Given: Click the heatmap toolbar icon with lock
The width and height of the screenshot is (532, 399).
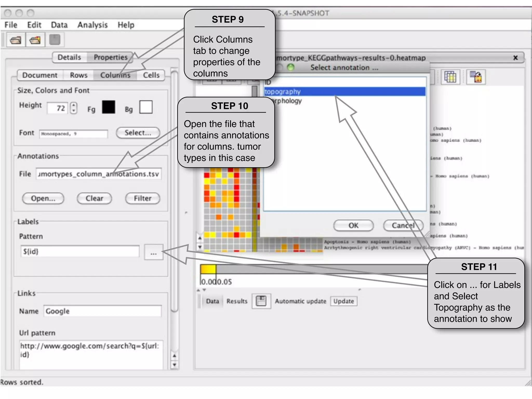Looking at the screenshot, I should point(476,77).
